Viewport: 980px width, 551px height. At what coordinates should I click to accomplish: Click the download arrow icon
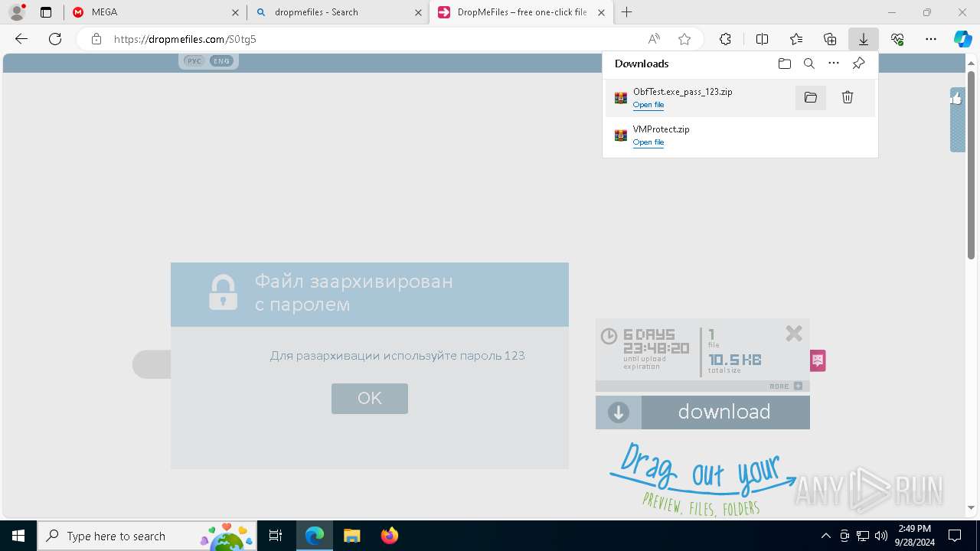[x=619, y=412]
